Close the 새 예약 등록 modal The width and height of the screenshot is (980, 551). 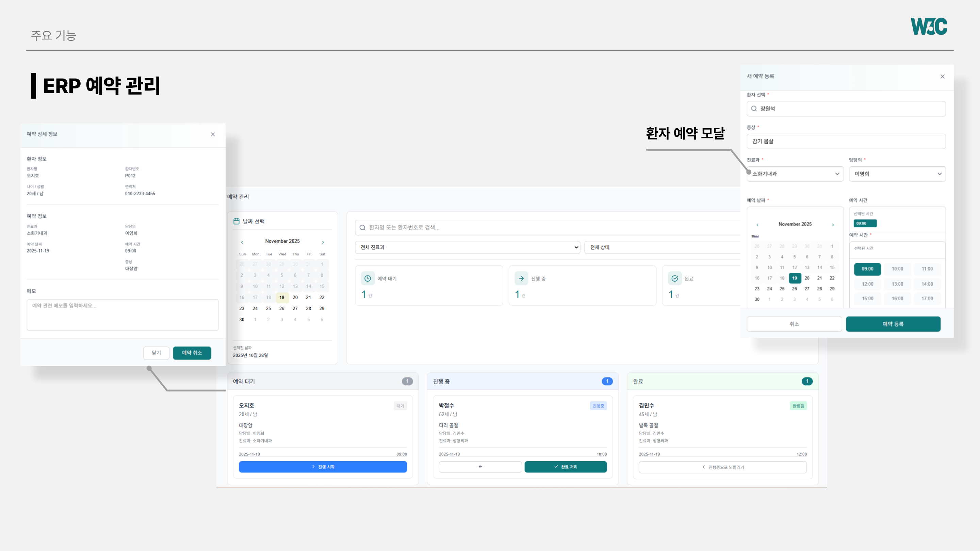(942, 76)
